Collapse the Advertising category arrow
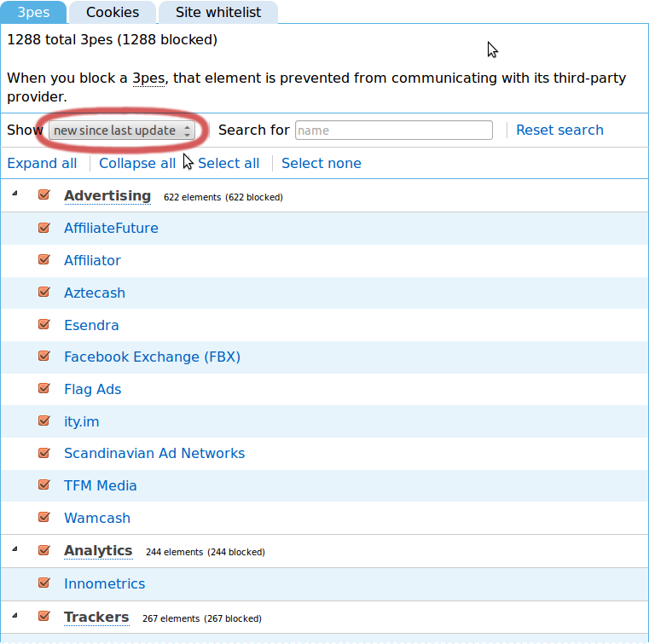 coord(14,195)
